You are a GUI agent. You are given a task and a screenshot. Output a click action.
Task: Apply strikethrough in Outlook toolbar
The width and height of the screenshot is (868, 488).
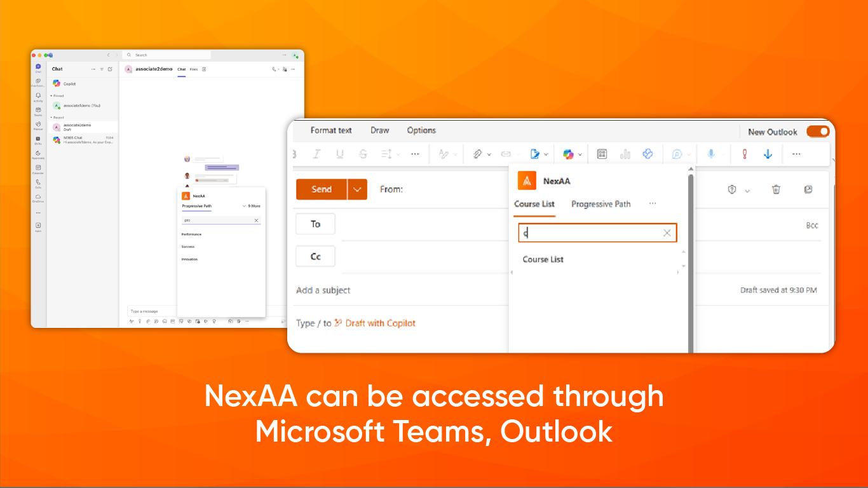[x=363, y=154]
